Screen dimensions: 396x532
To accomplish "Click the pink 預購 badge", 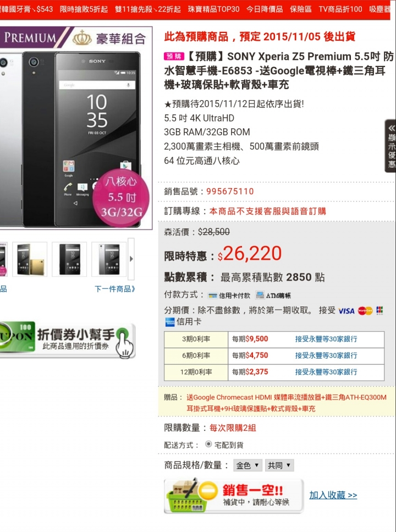I will (x=174, y=56).
